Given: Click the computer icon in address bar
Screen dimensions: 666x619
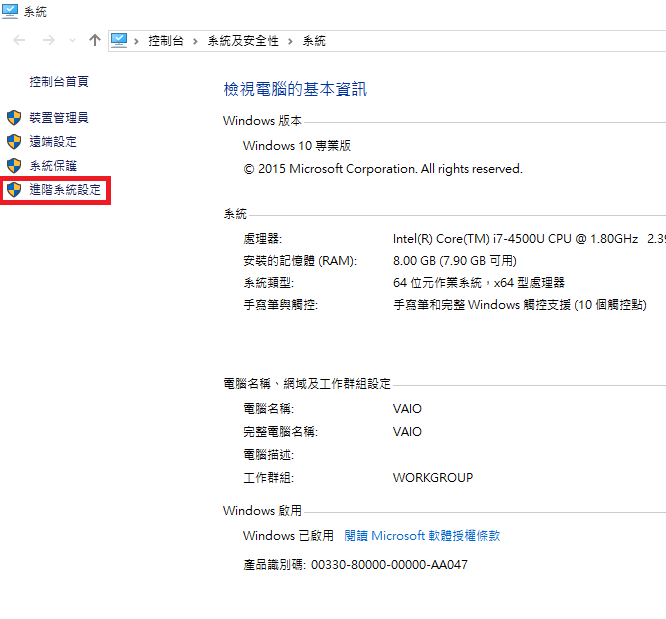Looking at the screenshot, I should [x=119, y=40].
